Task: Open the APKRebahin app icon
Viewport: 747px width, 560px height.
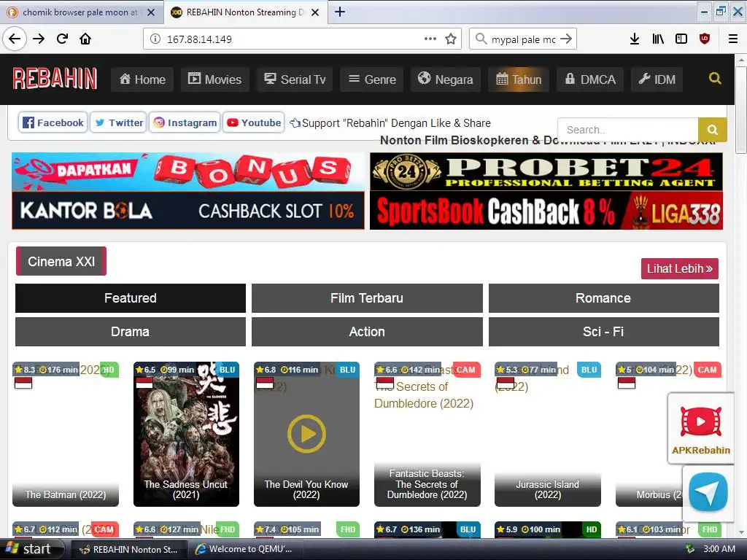Action: 701,429
